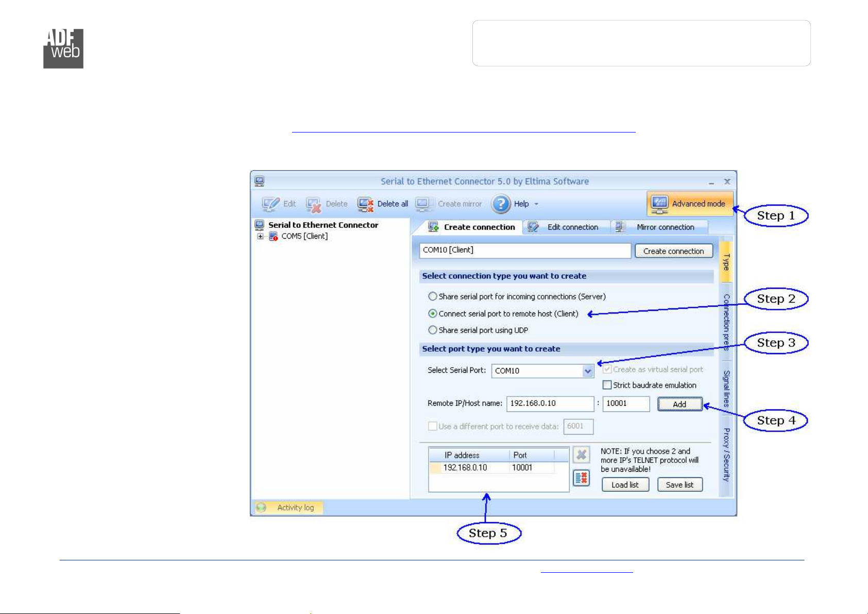Expand the COM5 [Client] tree node
Screen dimensions: 868x614
pyautogui.click(x=261, y=236)
